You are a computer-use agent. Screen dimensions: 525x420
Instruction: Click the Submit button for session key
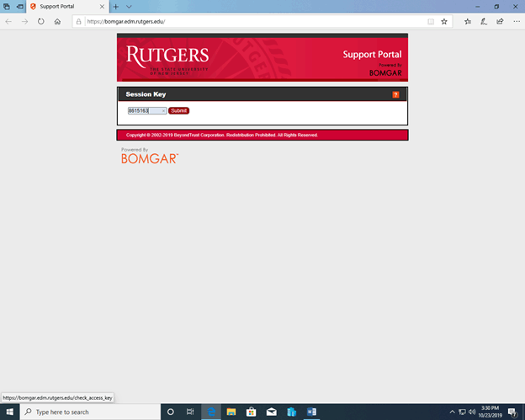[x=179, y=110]
